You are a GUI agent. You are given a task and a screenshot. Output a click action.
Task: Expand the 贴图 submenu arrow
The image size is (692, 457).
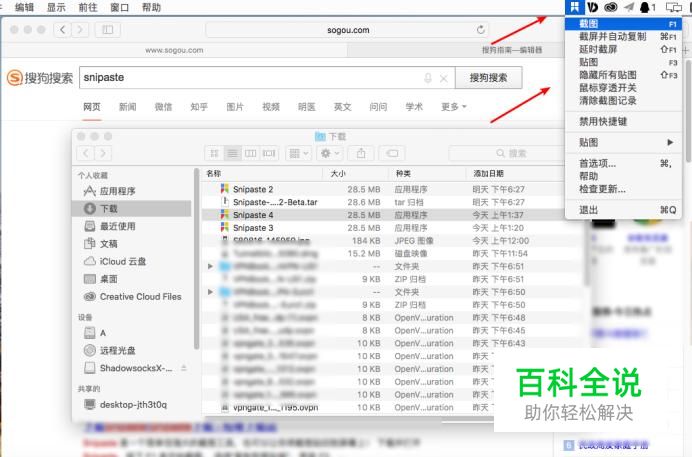[670, 142]
